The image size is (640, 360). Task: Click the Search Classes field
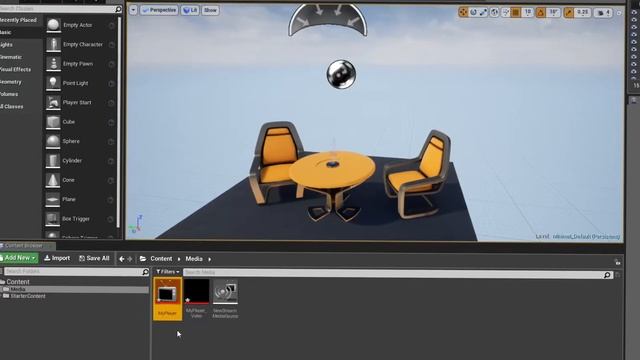pos(57,9)
